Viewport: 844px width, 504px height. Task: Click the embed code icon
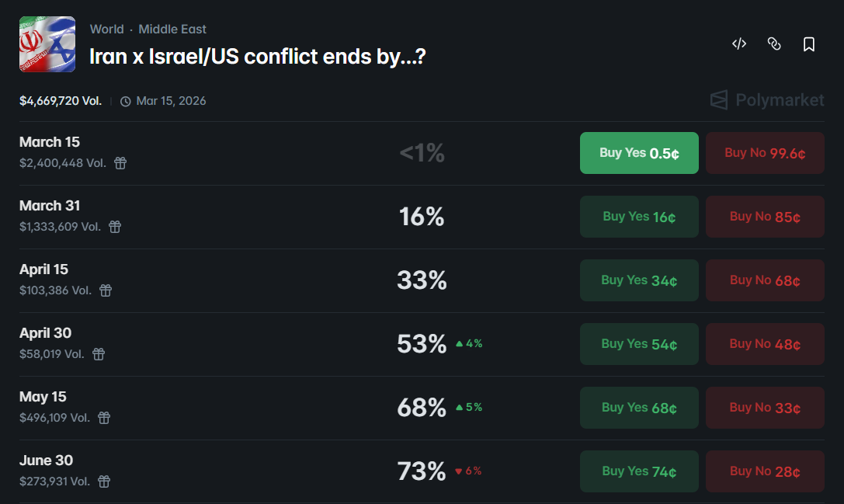[739, 44]
